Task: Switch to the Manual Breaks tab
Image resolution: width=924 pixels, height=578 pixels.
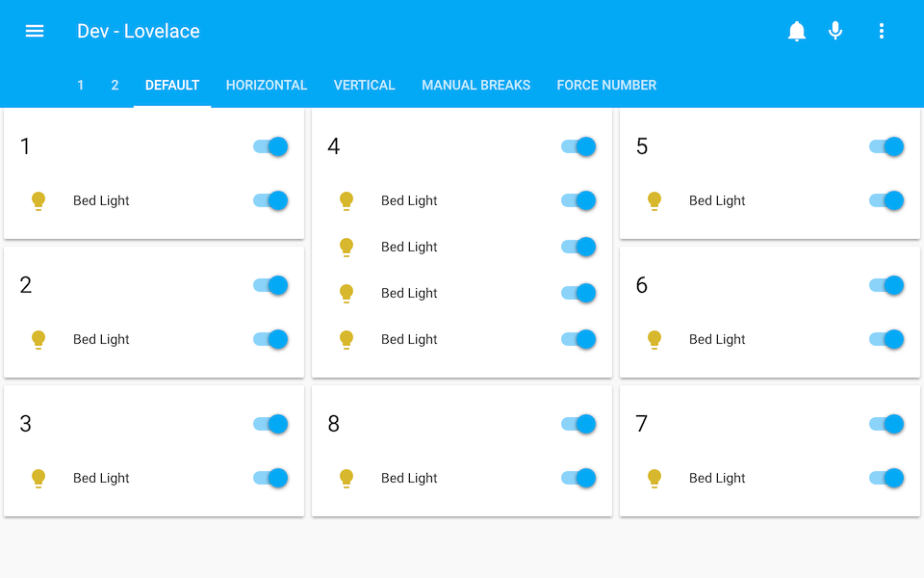Action: point(475,85)
